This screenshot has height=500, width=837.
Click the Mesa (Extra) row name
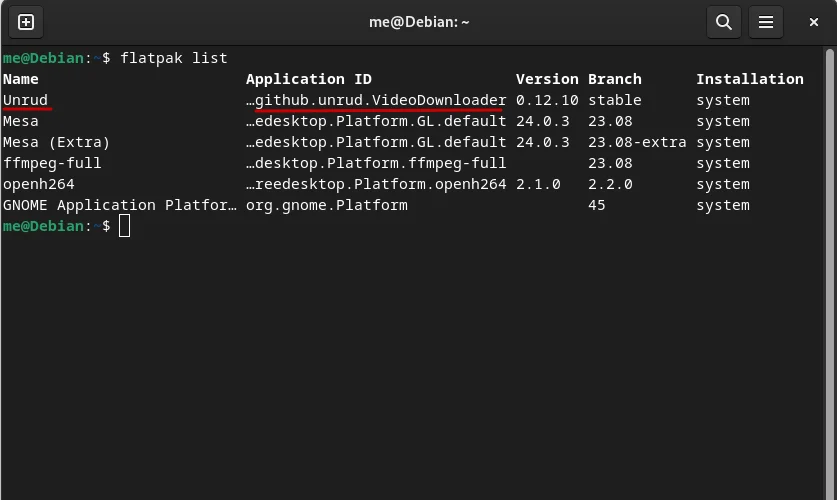point(56,142)
